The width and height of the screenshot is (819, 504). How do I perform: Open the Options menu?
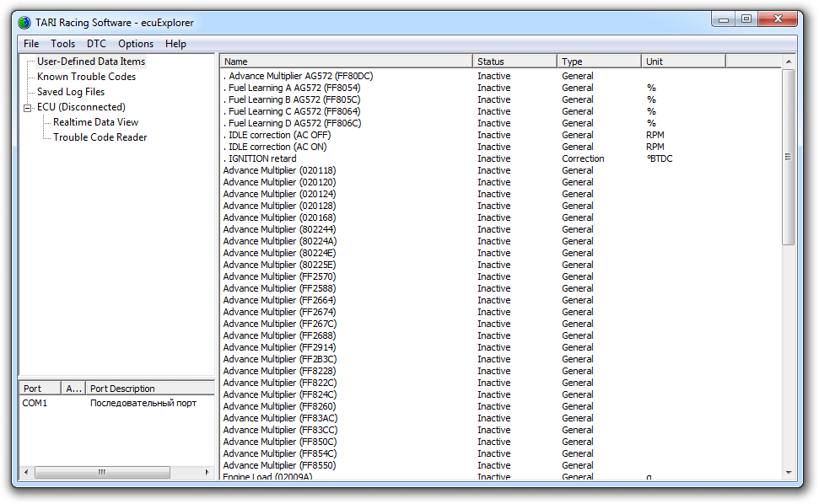coord(136,44)
